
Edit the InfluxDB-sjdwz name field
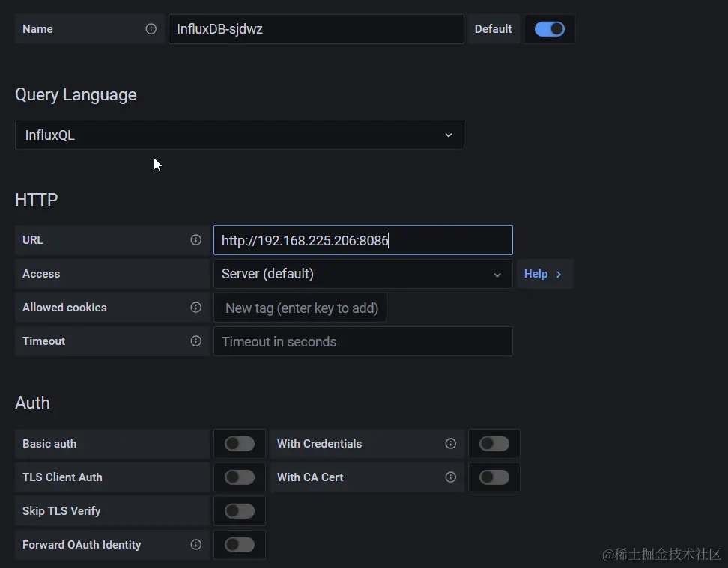pyautogui.click(x=316, y=28)
